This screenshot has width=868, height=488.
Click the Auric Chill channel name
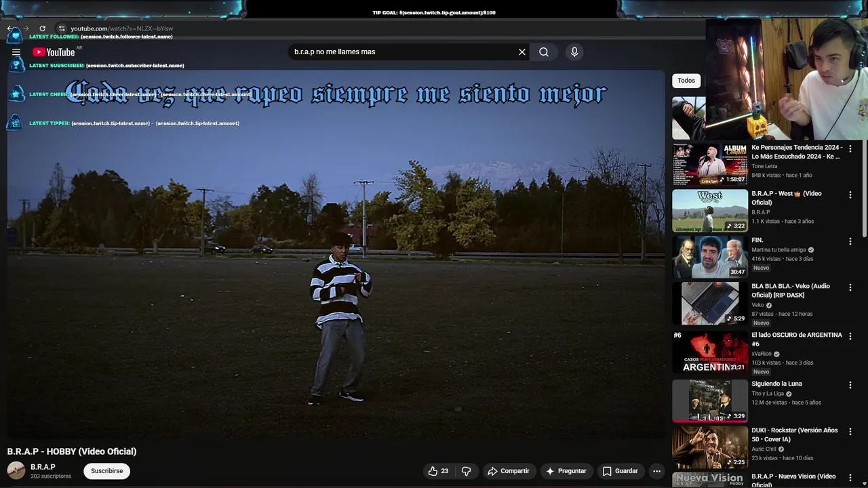764,449
